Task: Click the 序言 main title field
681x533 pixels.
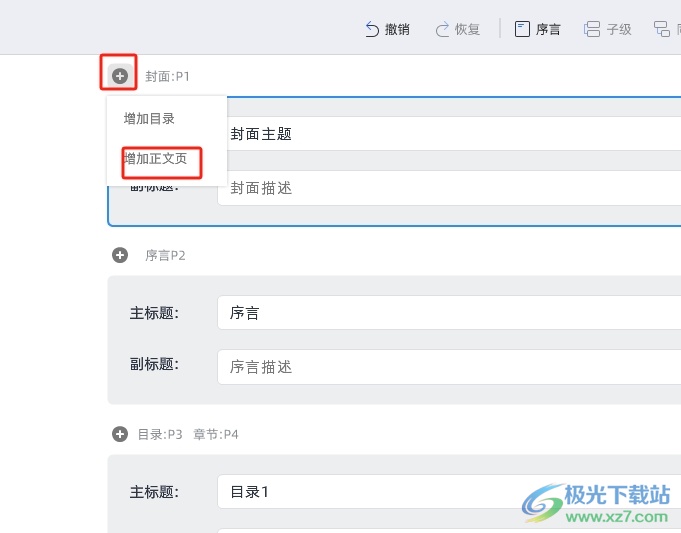Action: pos(449,313)
